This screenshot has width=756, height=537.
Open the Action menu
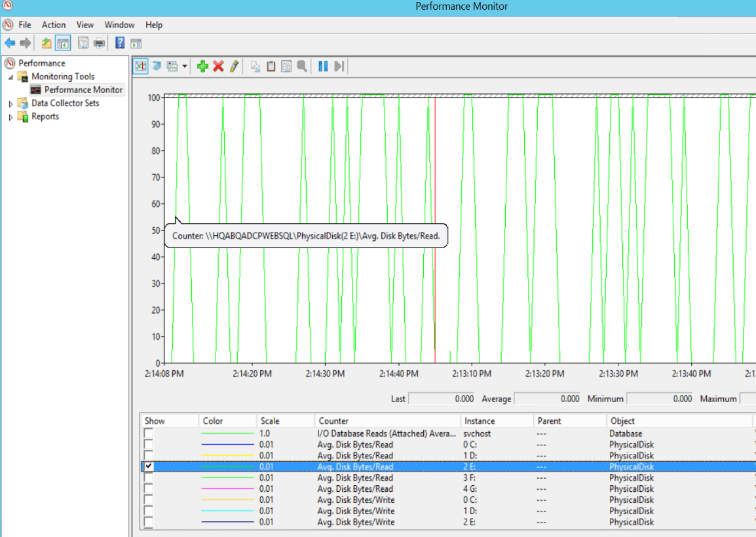pyautogui.click(x=54, y=25)
